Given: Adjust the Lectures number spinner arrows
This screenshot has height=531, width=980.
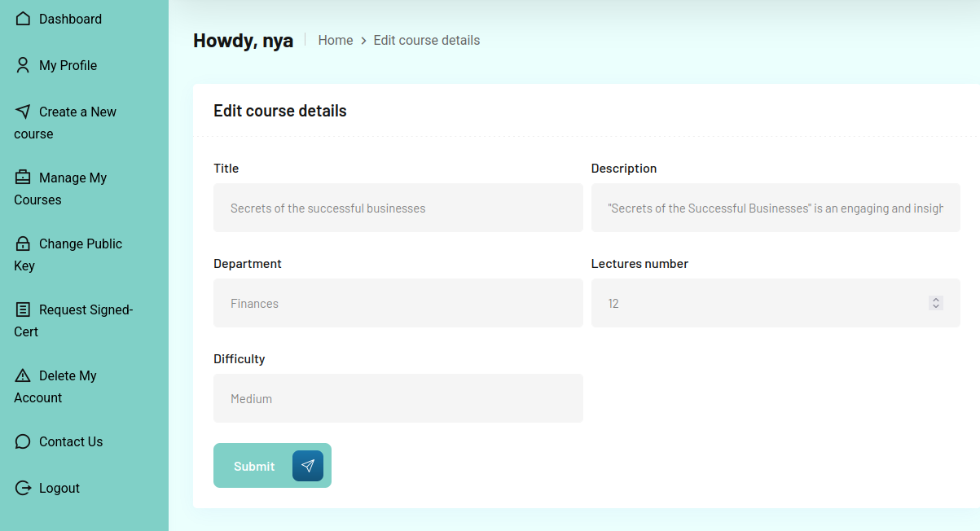Looking at the screenshot, I should [x=936, y=303].
